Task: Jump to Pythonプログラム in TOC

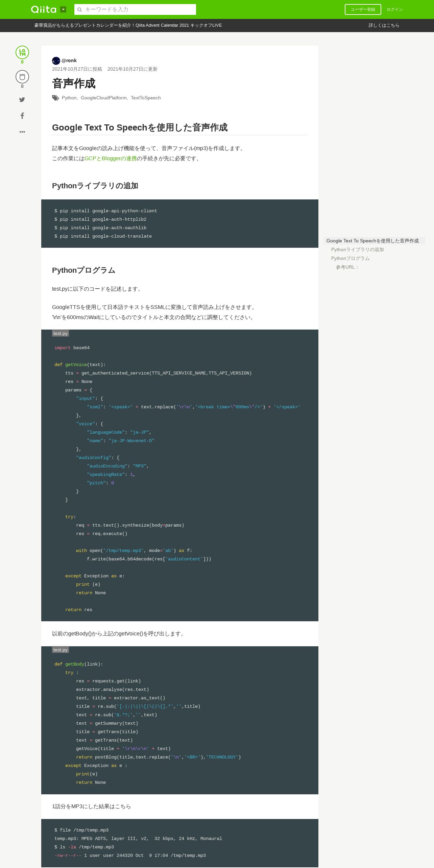Action: click(x=350, y=258)
